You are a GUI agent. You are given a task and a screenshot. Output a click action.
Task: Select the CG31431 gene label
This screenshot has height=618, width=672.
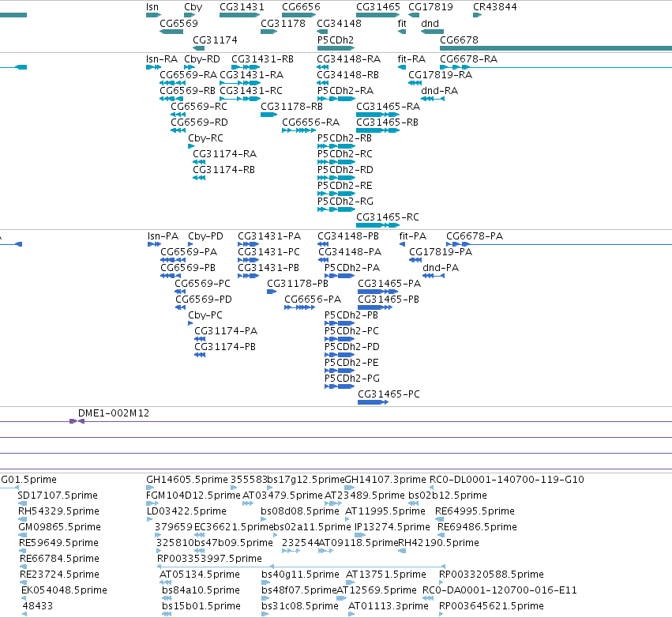pos(242,7)
